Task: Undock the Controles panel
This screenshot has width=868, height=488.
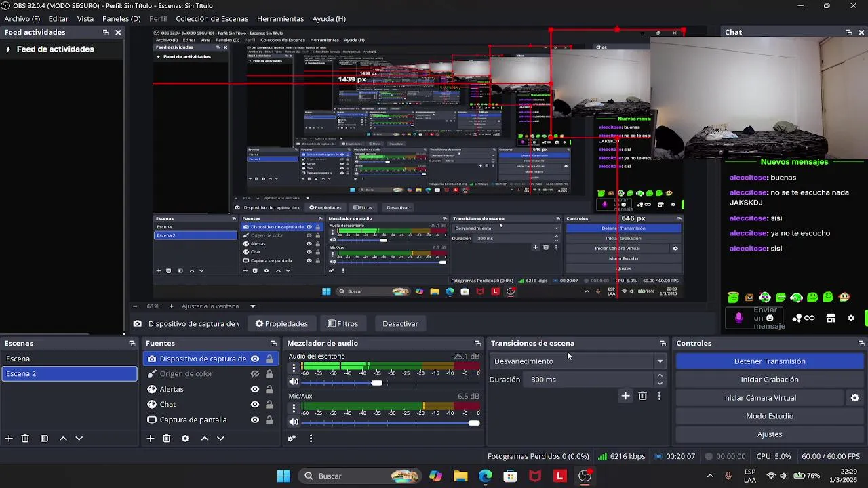Action: pos(861,344)
